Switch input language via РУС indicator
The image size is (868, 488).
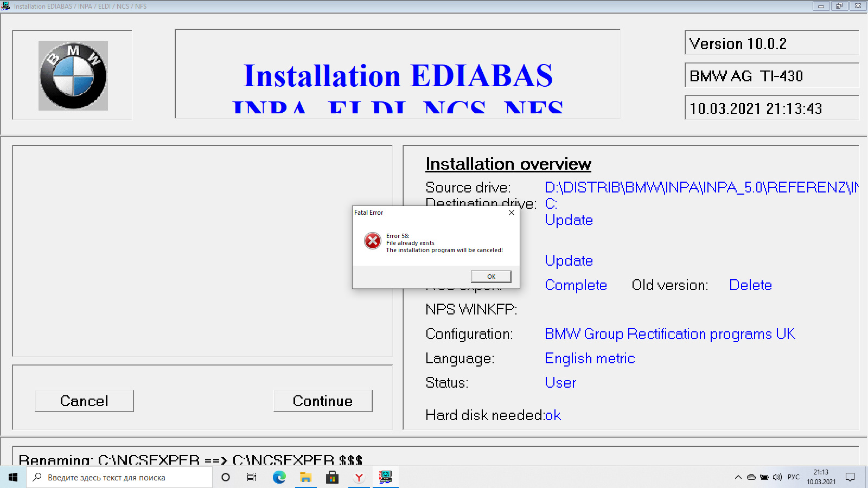(794, 477)
